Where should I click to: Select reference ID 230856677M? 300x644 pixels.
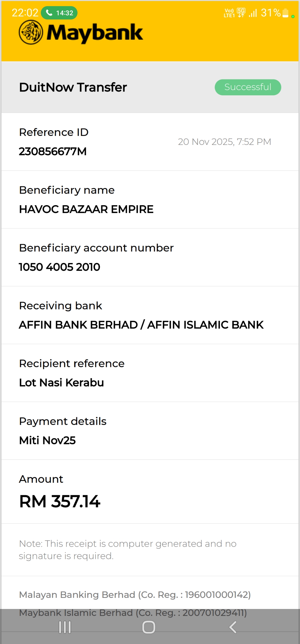pos(53,152)
